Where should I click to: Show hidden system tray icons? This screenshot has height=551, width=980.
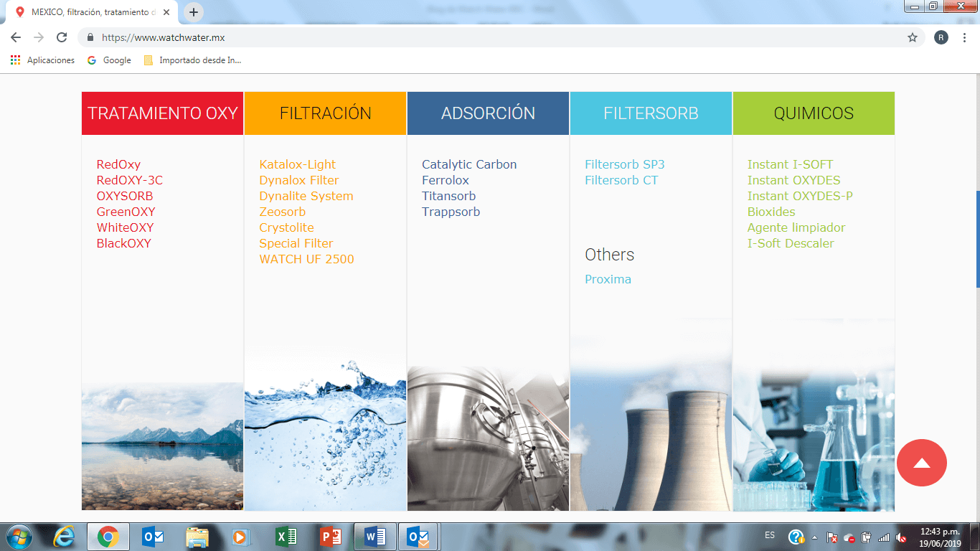(814, 537)
